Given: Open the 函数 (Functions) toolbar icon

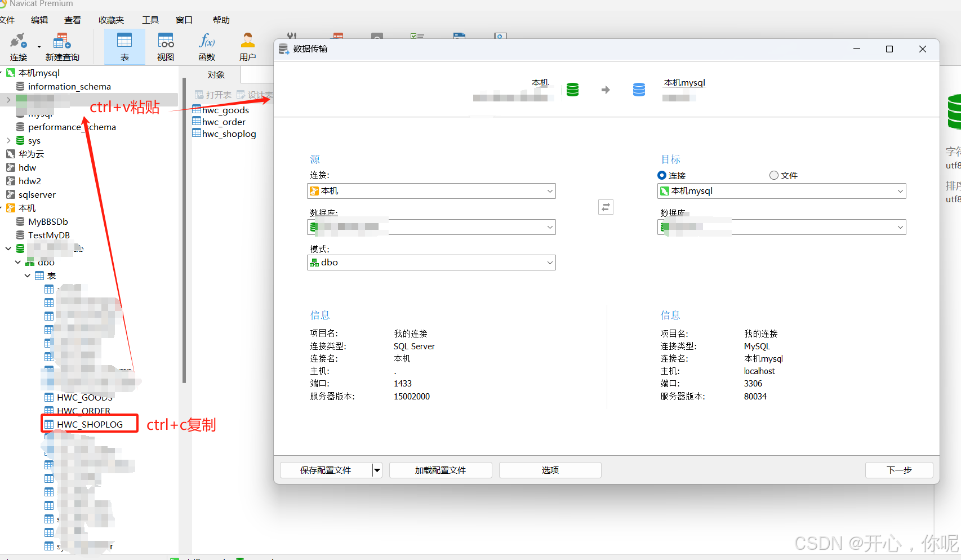Looking at the screenshot, I should tap(206, 47).
